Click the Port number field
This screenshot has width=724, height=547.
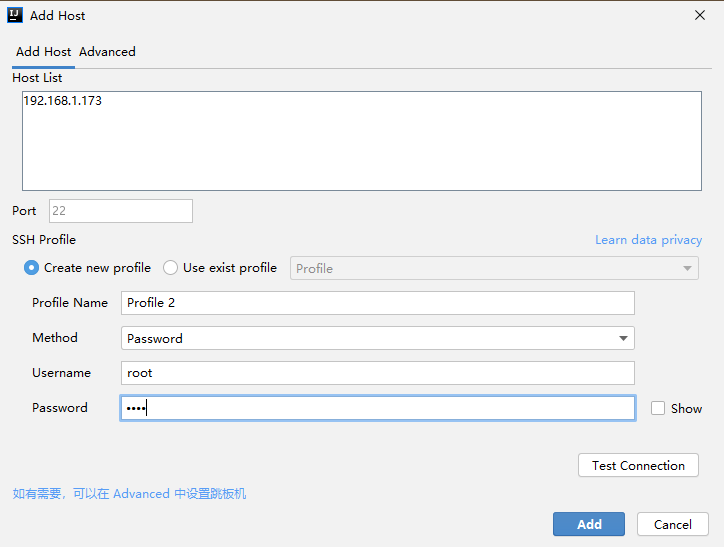click(120, 211)
